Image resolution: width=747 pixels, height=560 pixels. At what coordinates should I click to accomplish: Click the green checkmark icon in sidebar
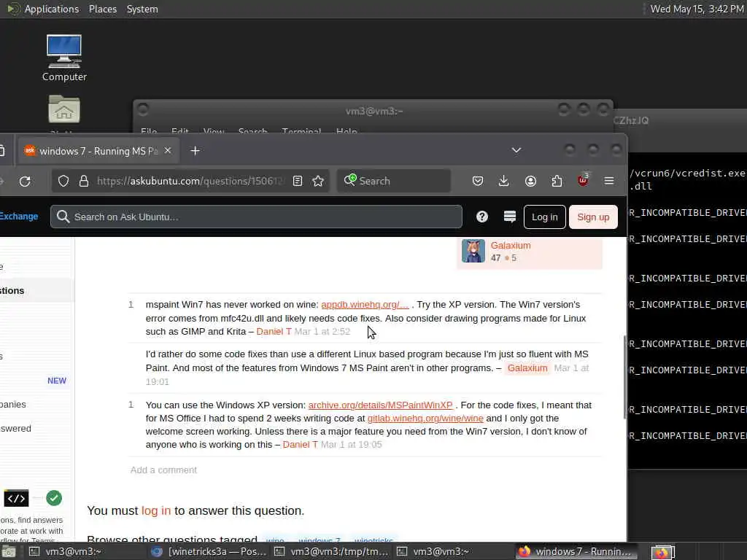54,498
